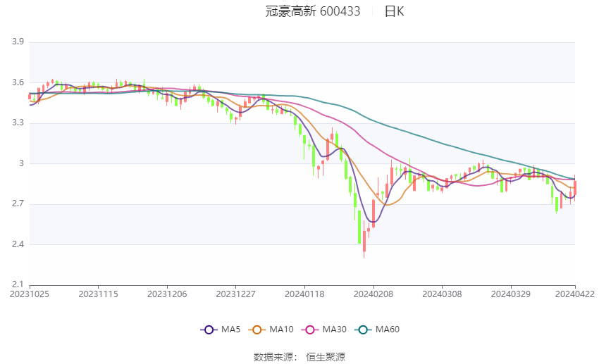Viewport: 599px width, 364px height.
Task: Click the 3.9 y-axis price label
Action: (x=18, y=42)
